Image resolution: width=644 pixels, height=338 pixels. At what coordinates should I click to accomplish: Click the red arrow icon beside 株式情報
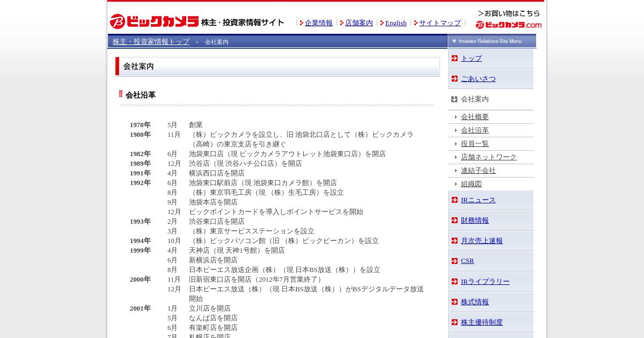pos(455,302)
